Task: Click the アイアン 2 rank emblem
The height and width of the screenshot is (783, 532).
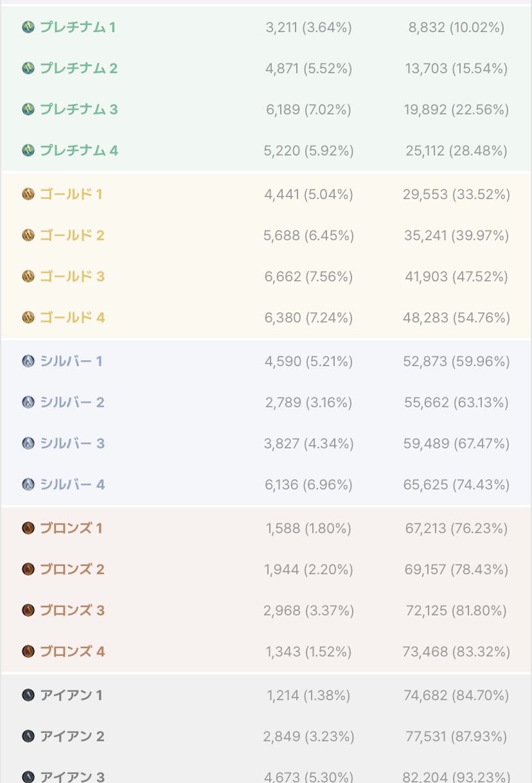Action: (28, 736)
